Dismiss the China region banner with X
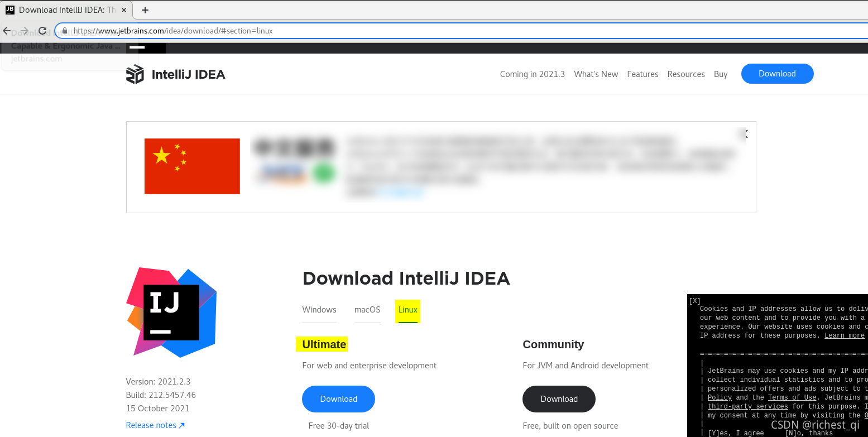Screen dimensions: 868x437 [x=744, y=134]
